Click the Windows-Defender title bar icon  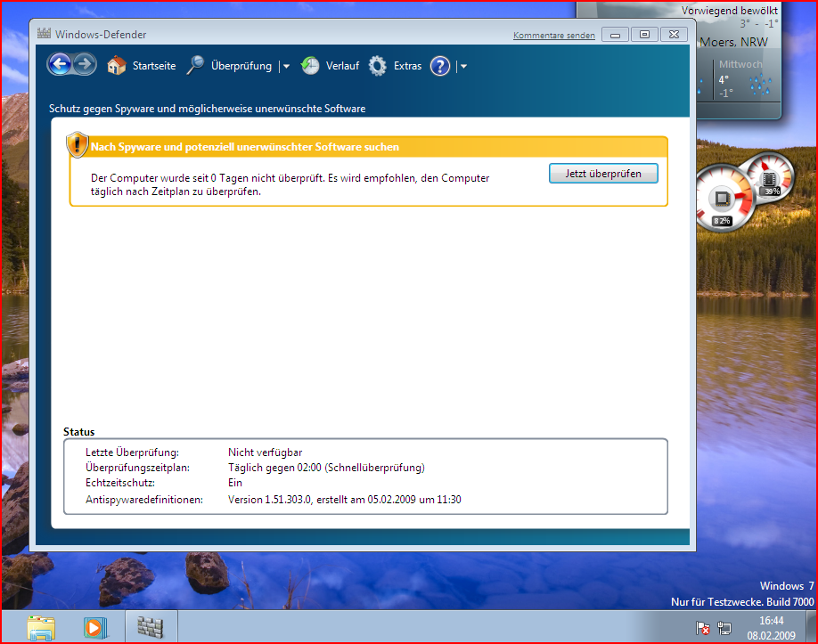[x=44, y=33]
